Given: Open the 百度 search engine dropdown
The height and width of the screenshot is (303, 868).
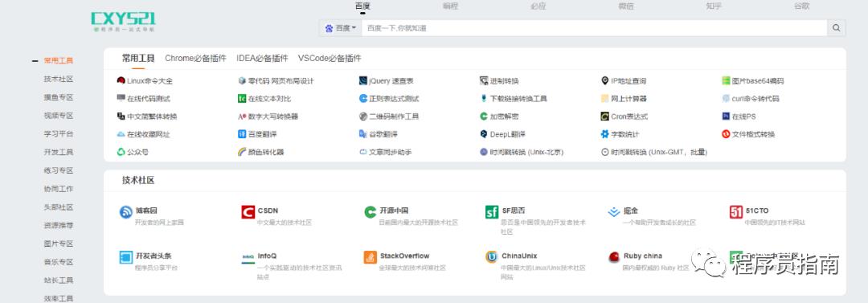Looking at the screenshot, I should [x=341, y=27].
